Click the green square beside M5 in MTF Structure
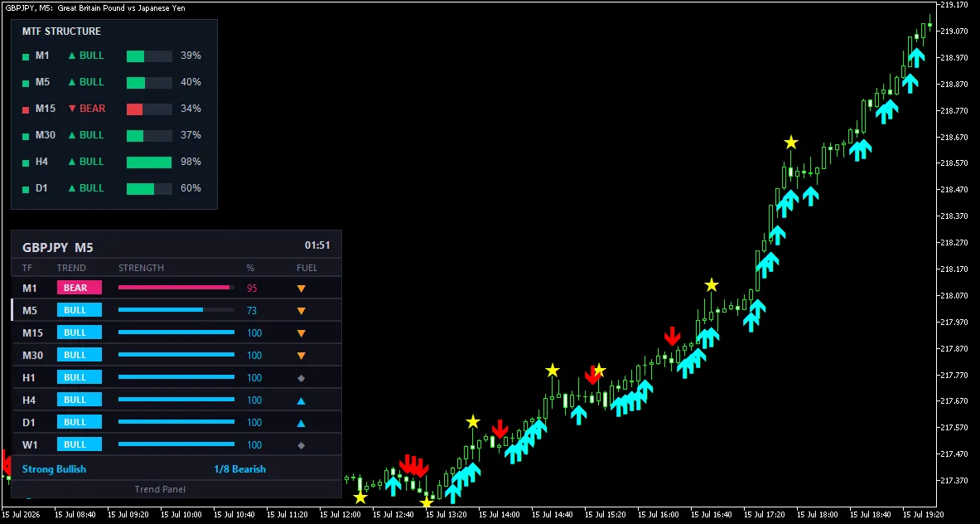The image size is (980, 524). (26, 83)
